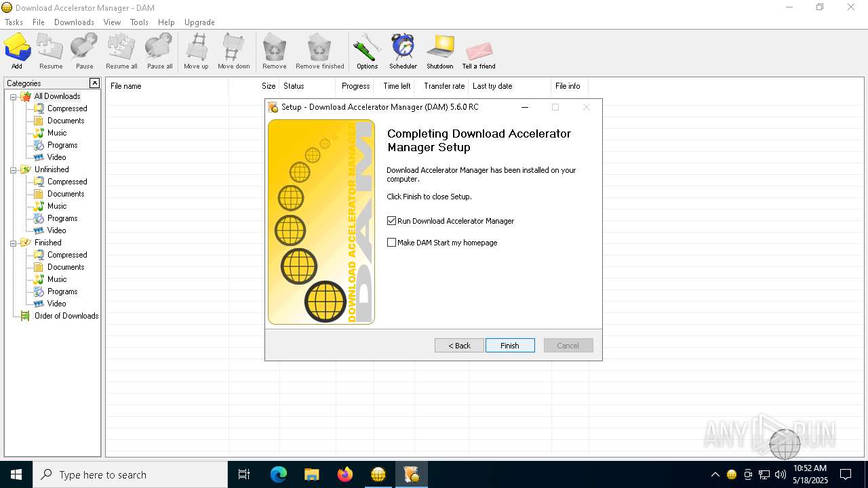Select Compressed under Unfinished
This screenshot has height=488, width=868.
67,182
